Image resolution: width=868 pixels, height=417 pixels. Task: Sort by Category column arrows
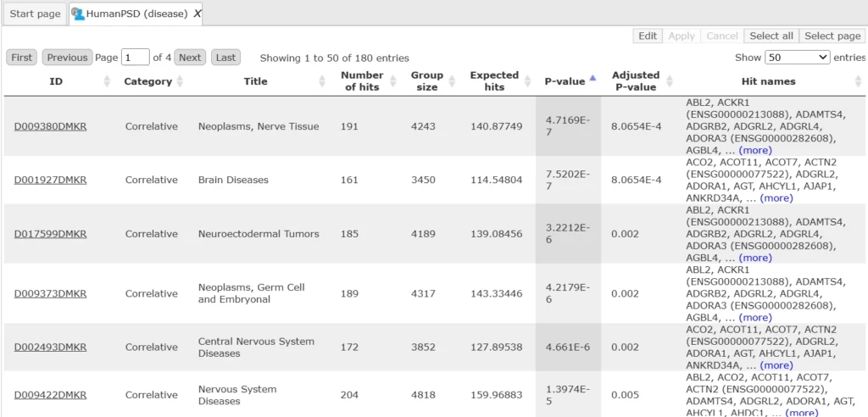pos(181,81)
